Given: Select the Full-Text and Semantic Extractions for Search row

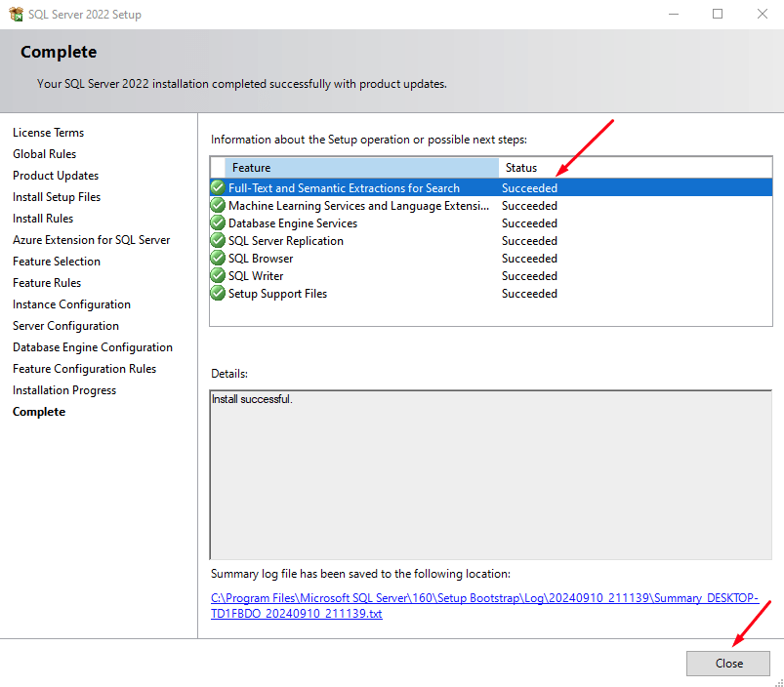Looking at the screenshot, I should click(491, 188).
